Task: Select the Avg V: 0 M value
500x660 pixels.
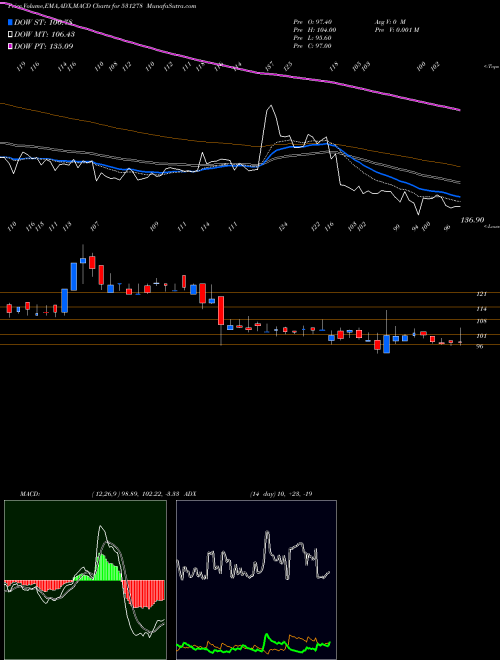Action: (x=389, y=22)
